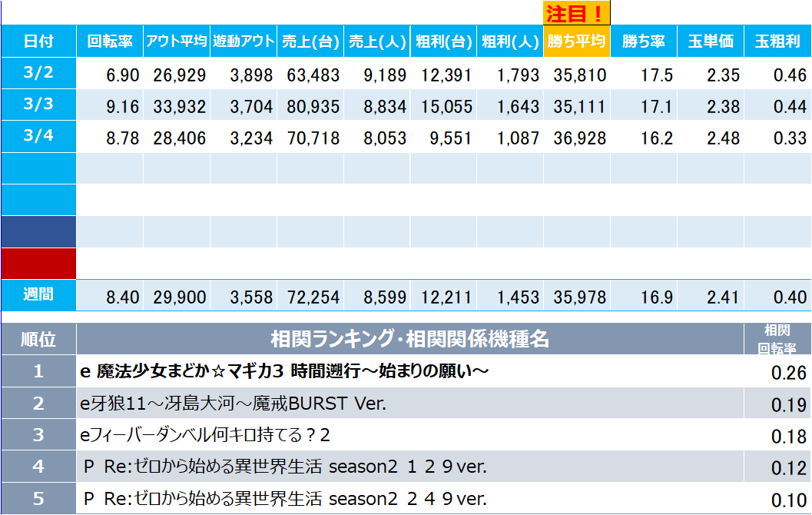812x515 pixels.
Task: Click the eフィーバーダンベル何キロ持てる？2 entry
Action: click(205, 435)
